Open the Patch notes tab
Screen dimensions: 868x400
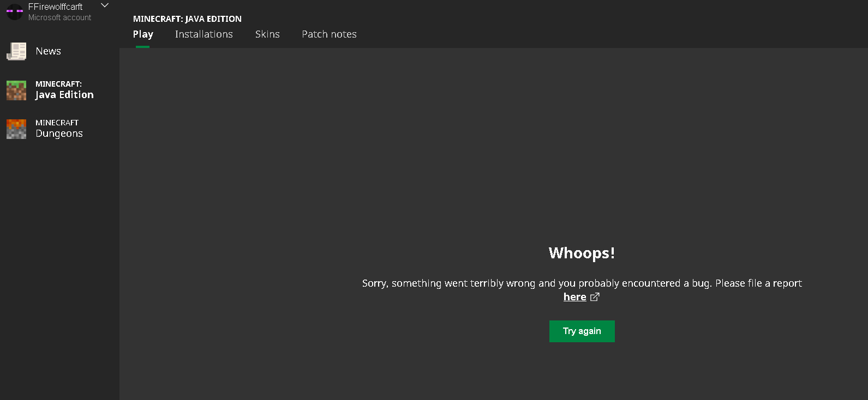pos(329,34)
